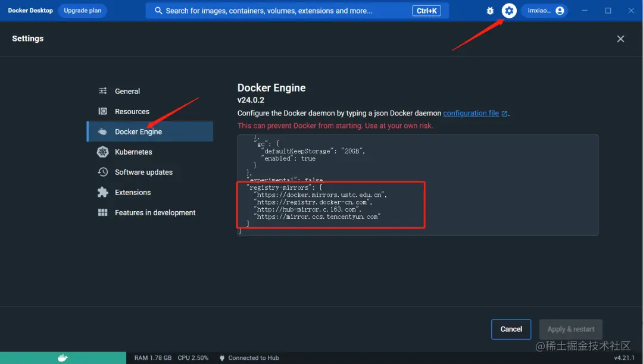The height and width of the screenshot is (364, 643).
Task: Select Docker Engine settings section
Action: [149, 131]
